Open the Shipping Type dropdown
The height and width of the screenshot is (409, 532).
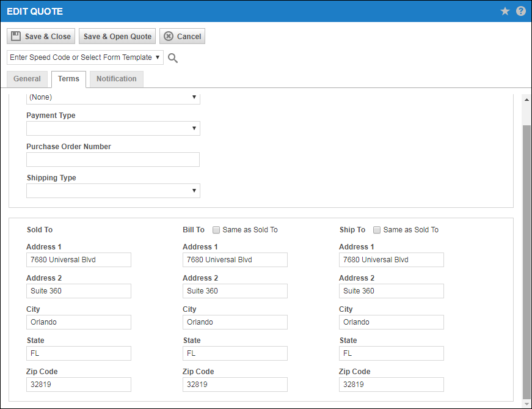tap(113, 191)
